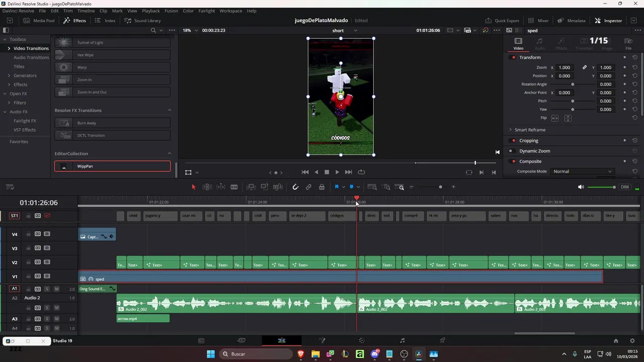Toggle Zoom X/Y link chain icon

pos(585,67)
